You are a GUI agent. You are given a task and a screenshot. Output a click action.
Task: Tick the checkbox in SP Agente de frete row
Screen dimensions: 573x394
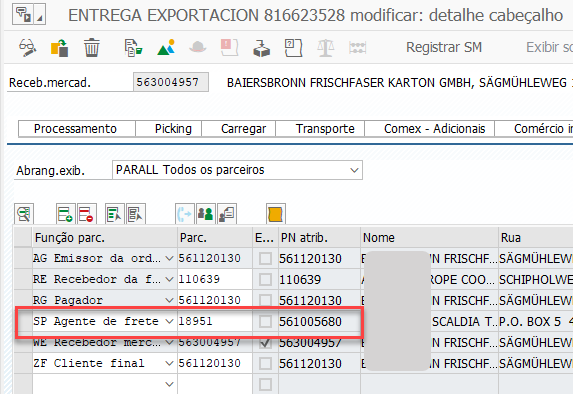(x=265, y=322)
